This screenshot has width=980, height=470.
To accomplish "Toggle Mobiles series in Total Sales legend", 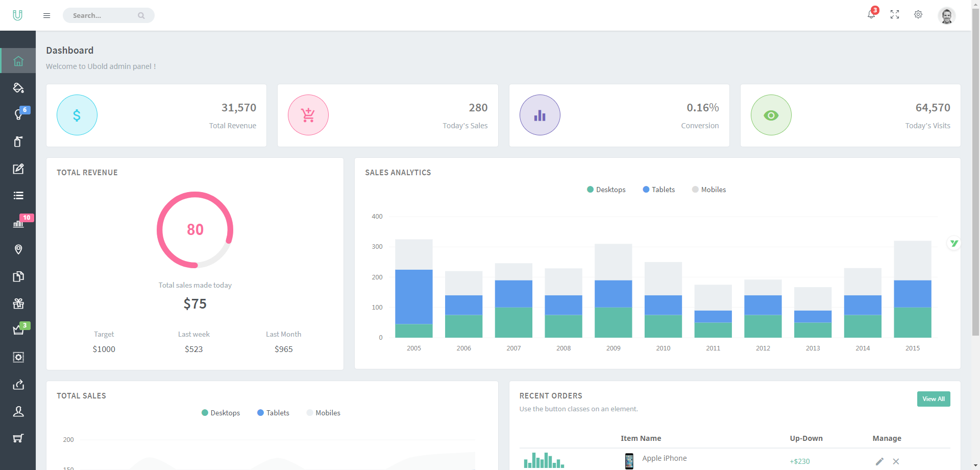I will click(x=323, y=413).
